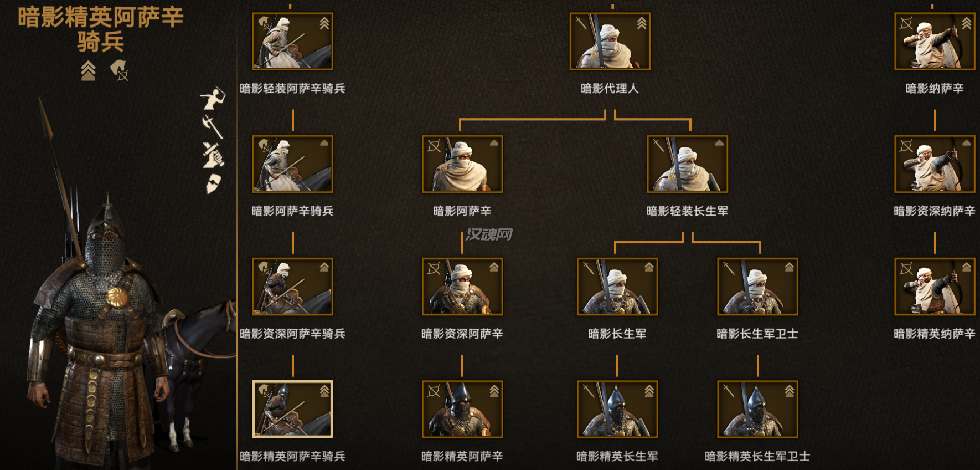Select the 暗影轻装长生军 troop portrait

click(x=687, y=164)
